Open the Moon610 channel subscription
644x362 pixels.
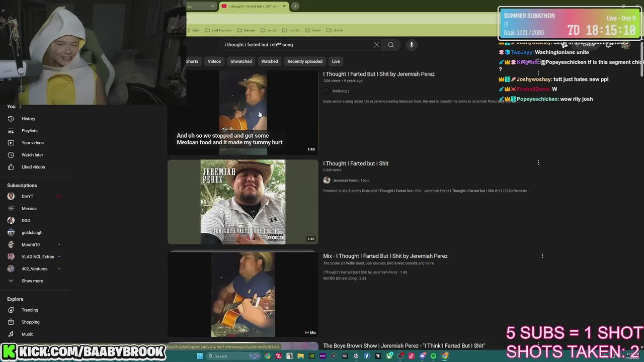point(30,245)
